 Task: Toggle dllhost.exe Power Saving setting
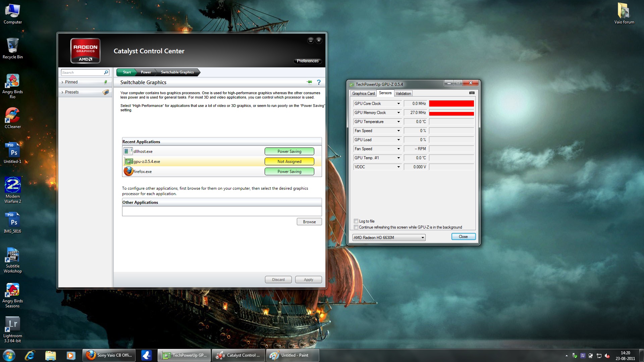(289, 151)
